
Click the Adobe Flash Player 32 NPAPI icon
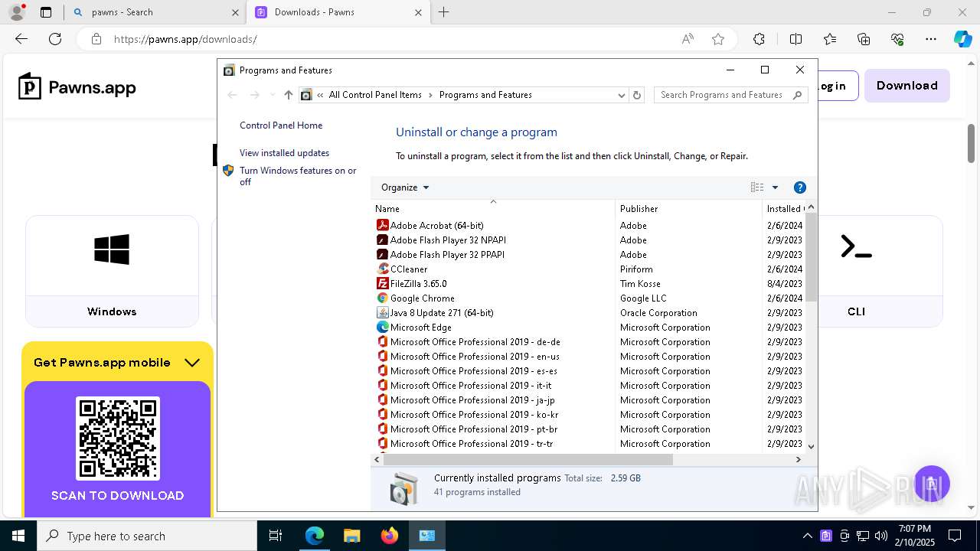[x=383, y=240]
